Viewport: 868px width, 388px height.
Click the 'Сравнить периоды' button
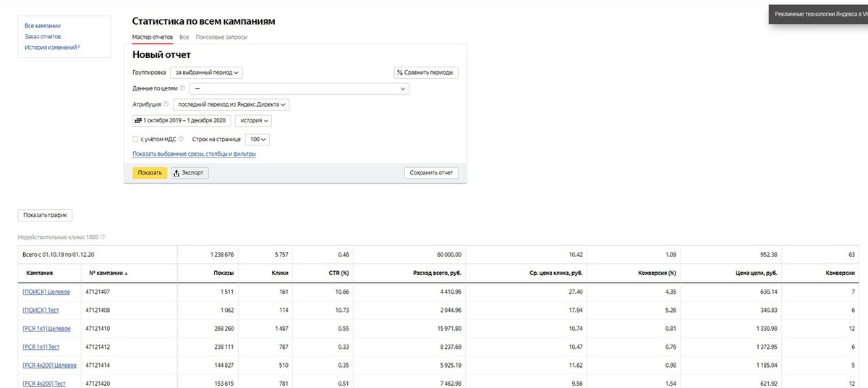[426, 72]
